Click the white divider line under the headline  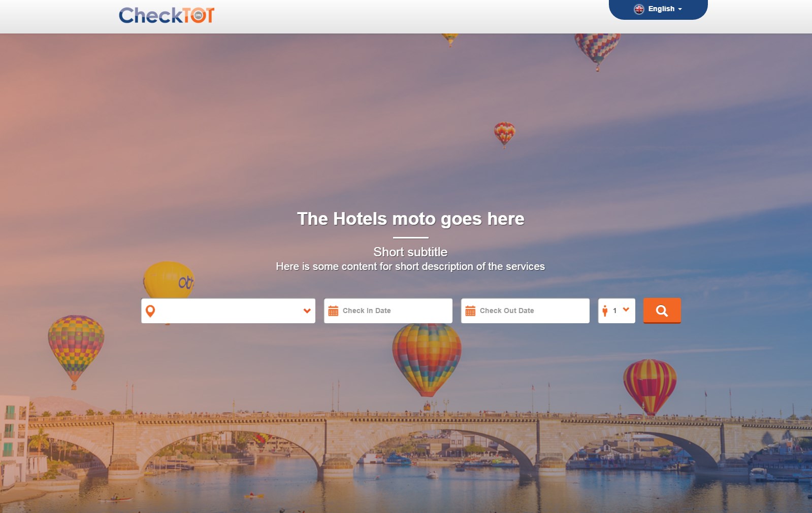click(x=410, y=237)
